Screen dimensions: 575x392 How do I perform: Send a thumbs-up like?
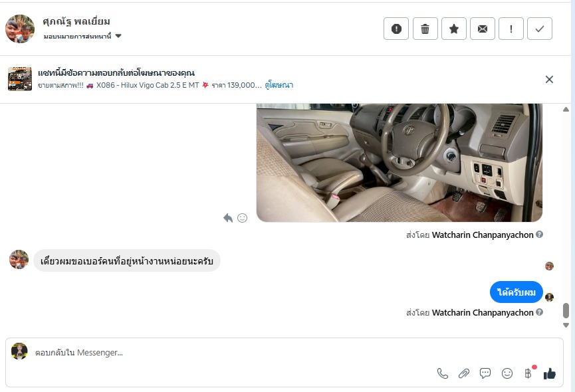549,373
